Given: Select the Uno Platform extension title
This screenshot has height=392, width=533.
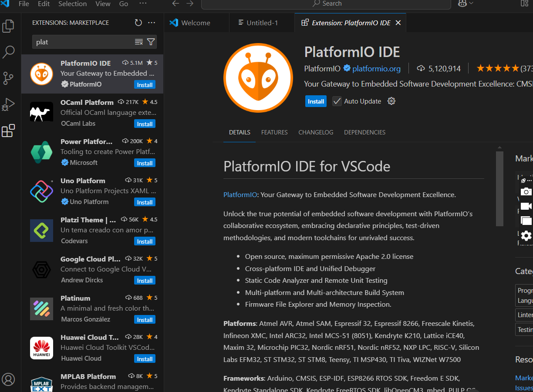Looking at the screenshot, I should pos(83,181).
